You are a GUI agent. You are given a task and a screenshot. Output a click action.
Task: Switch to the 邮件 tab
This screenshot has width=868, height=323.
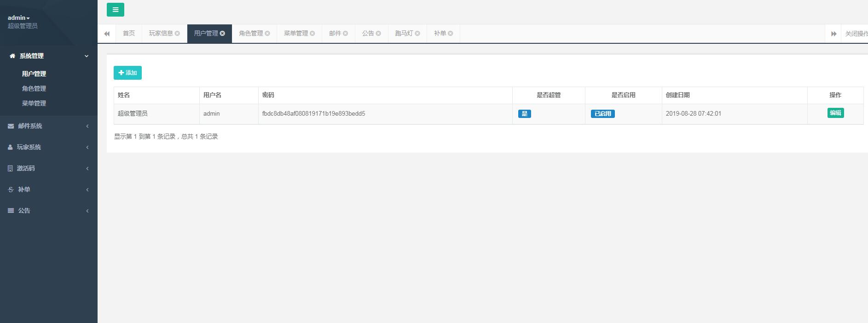point(335,34)
